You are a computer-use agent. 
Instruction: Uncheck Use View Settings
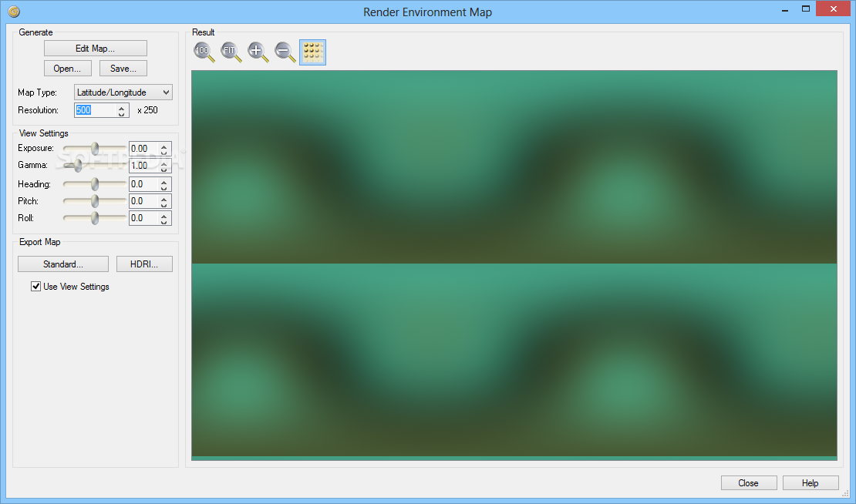(x=36, y=287)
